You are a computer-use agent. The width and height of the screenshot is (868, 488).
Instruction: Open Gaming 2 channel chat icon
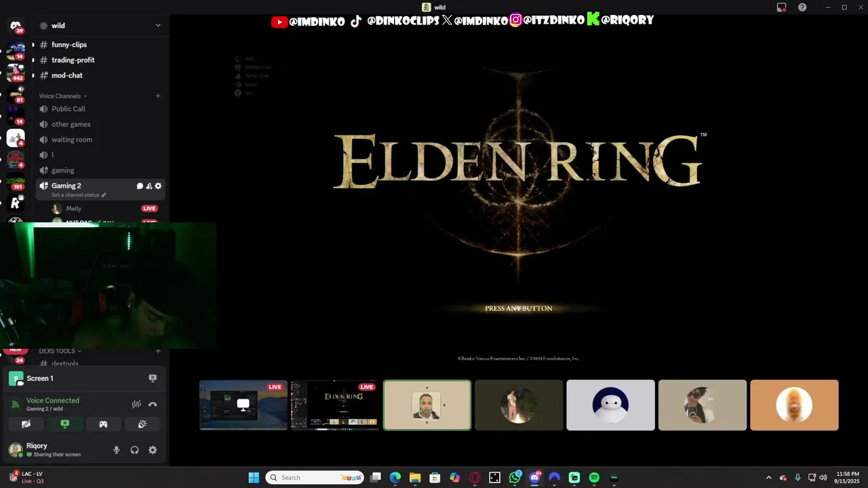140,186
